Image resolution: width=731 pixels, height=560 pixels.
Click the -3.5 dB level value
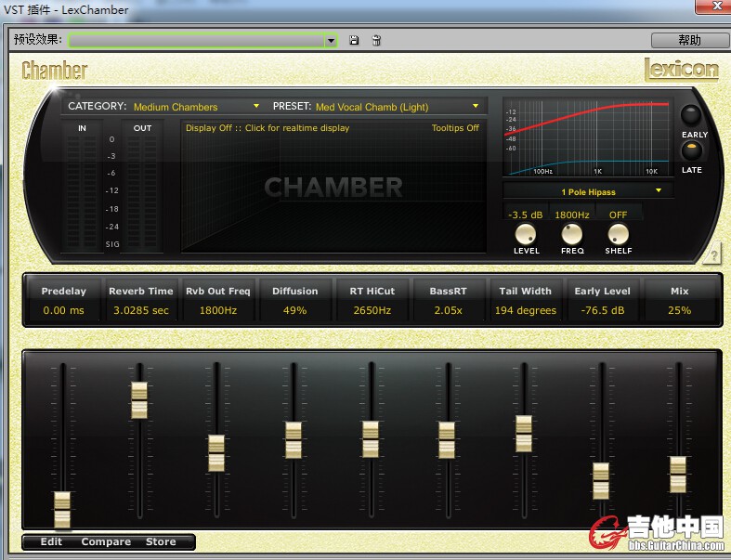tap(526, 215)
